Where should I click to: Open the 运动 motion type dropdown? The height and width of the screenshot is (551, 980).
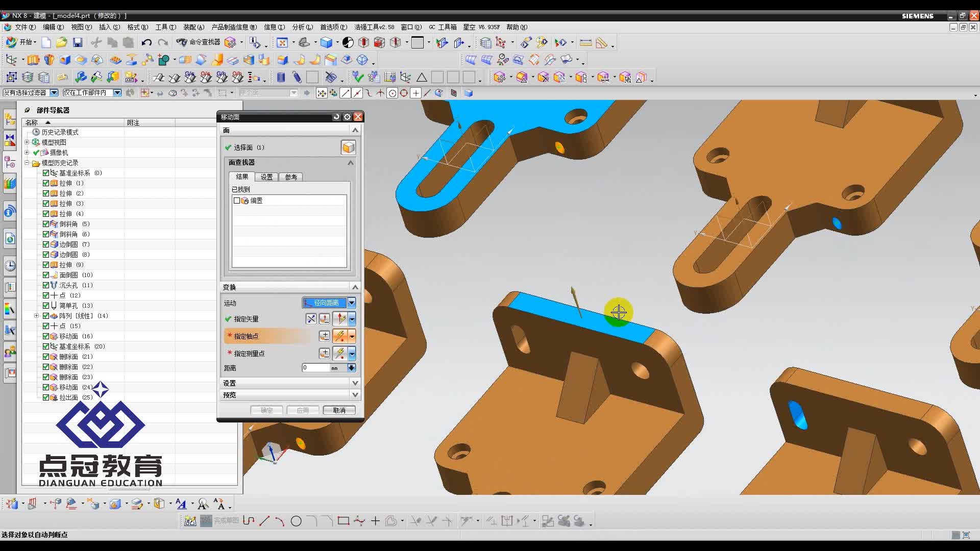coord(352,303)
